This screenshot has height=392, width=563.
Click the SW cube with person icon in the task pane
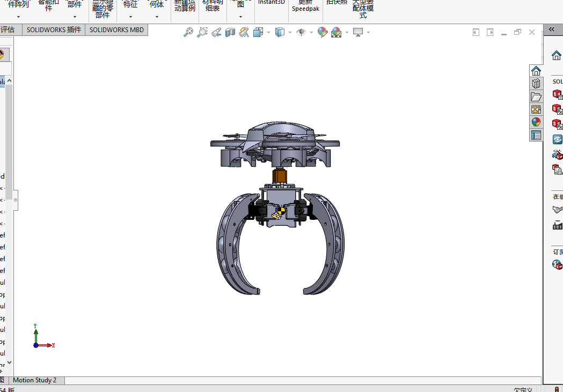(557, 169)
